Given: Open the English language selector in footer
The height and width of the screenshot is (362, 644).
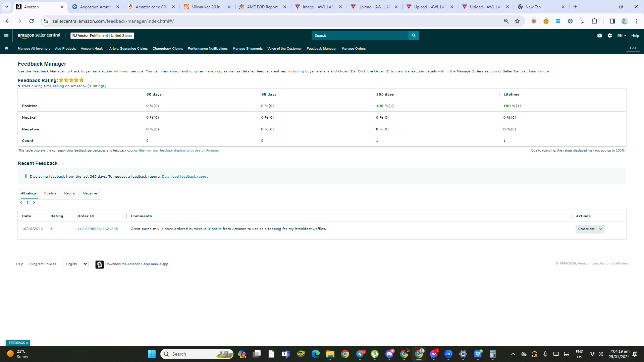Looking at the screenshot, I should [x=76, y=264].
